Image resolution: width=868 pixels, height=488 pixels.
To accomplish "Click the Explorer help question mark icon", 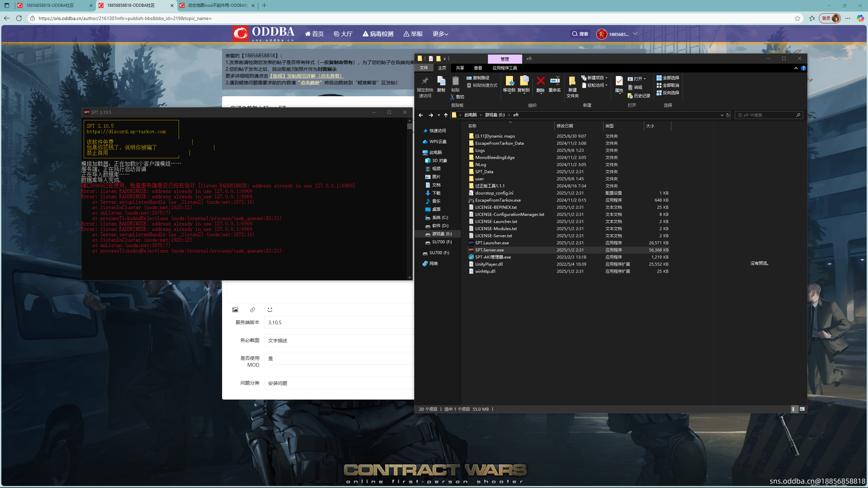I will [803, 68].
